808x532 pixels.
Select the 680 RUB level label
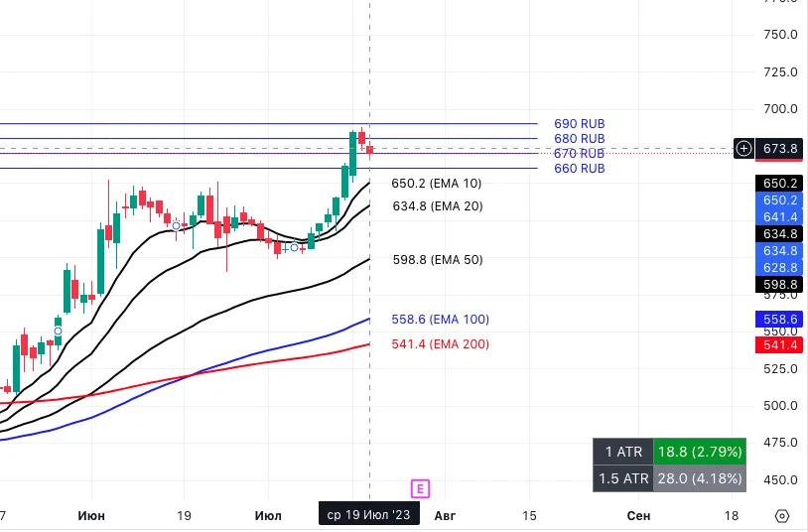pyautogui.click(x=580, y=139)
